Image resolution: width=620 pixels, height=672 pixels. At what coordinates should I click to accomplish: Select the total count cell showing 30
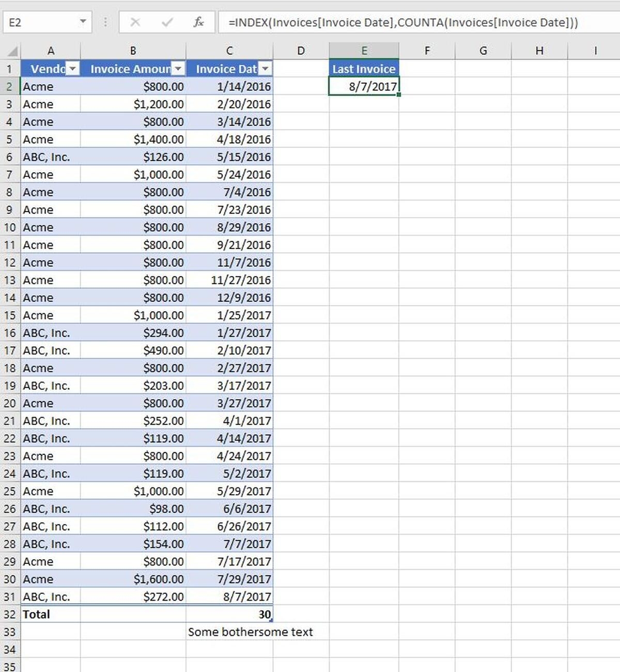229,614
